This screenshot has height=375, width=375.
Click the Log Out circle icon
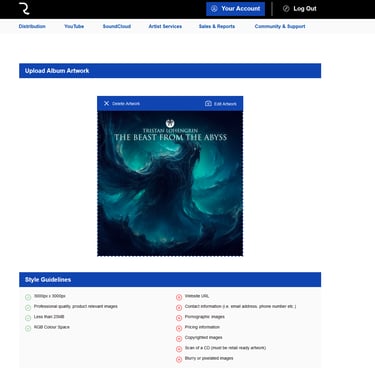pyautogui.click(x=286, y=9)
